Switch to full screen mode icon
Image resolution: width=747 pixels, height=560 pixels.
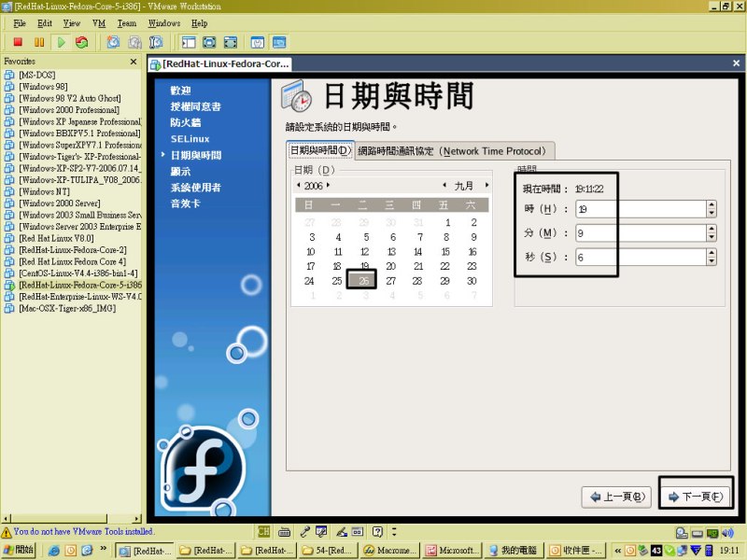(209, 42)
